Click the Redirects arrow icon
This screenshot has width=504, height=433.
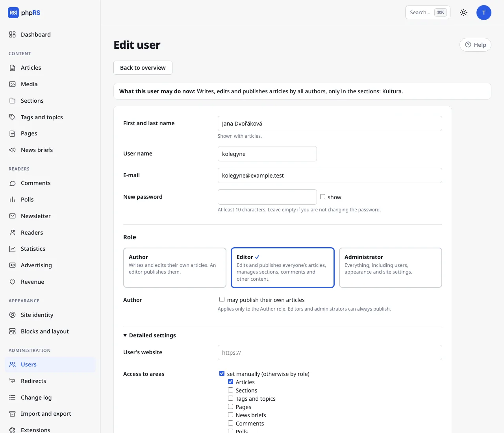(13, 381)
